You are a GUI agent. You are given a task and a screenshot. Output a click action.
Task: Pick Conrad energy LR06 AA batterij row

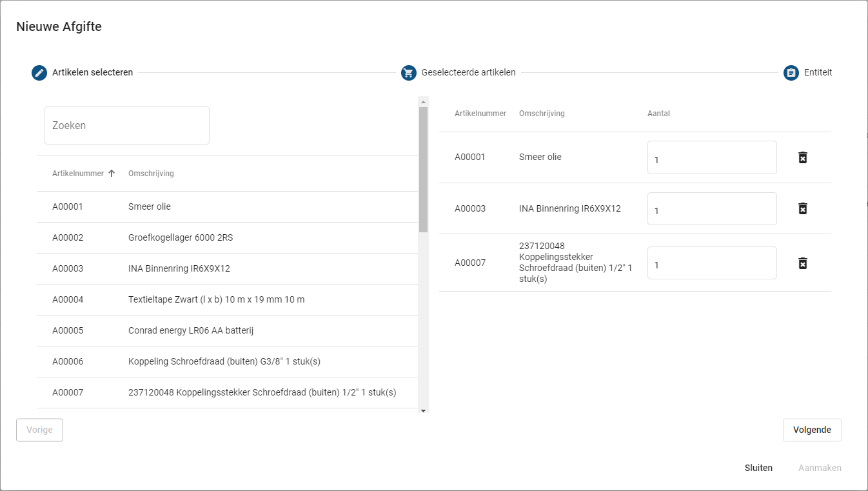click(x=191, y=331)
